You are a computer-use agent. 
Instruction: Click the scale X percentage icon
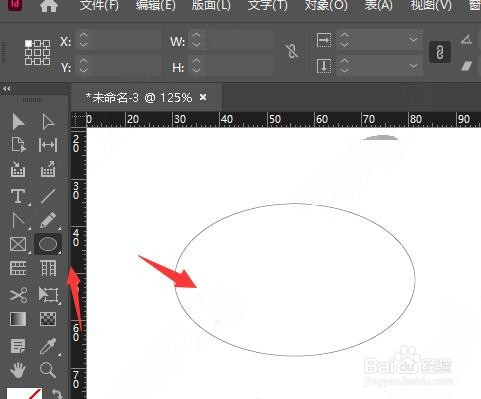tap(324, 40)
